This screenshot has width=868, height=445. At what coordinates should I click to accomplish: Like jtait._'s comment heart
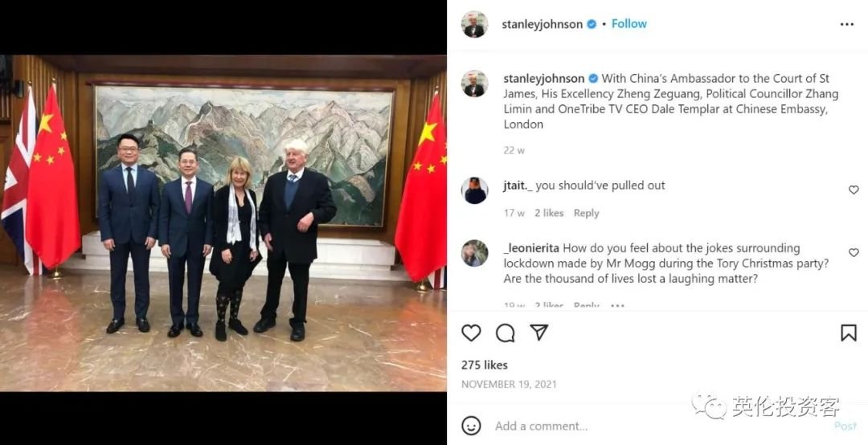[853, 190]
